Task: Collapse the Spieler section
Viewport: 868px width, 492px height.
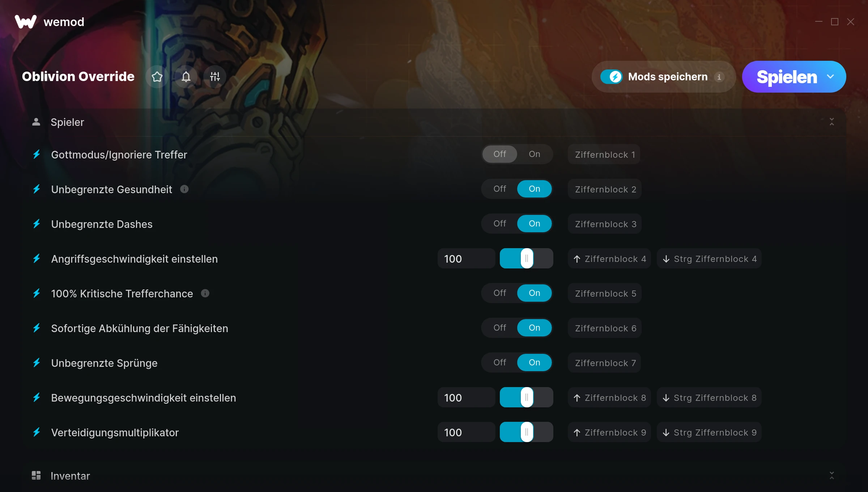Action: [x=832, y=122]
